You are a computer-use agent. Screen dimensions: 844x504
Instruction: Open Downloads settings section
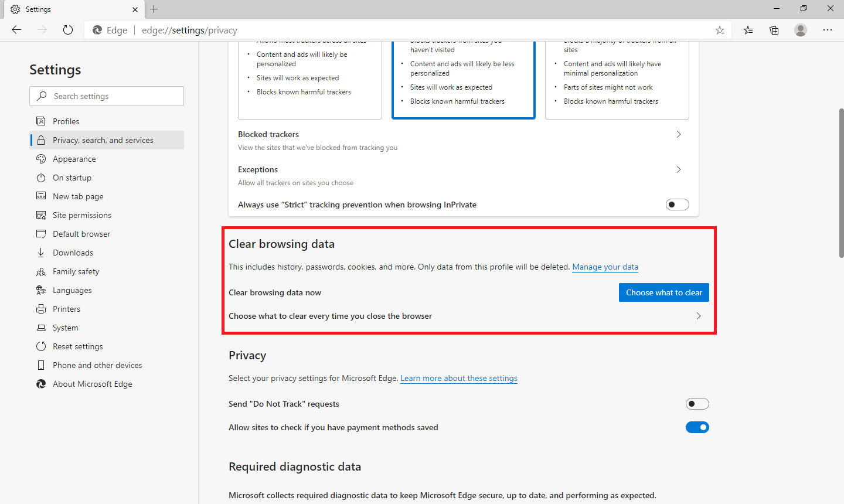click(x=107, y=253)
